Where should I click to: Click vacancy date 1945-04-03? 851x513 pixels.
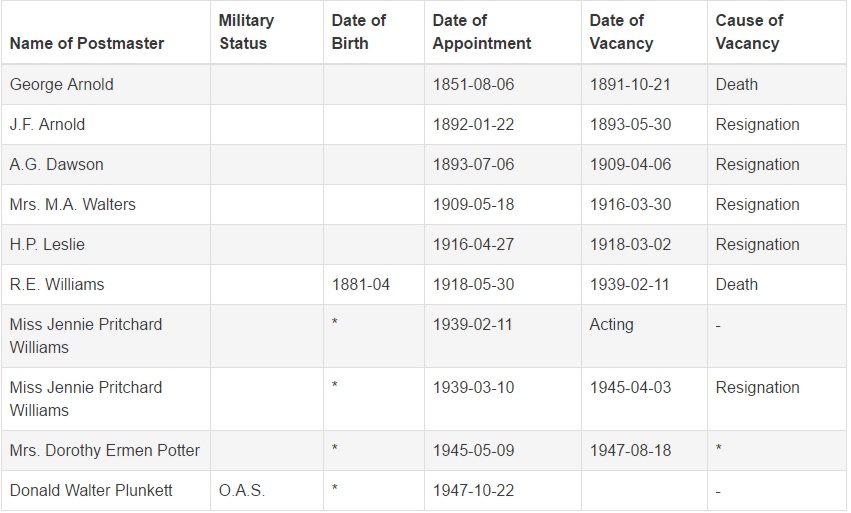click(630, 387)
